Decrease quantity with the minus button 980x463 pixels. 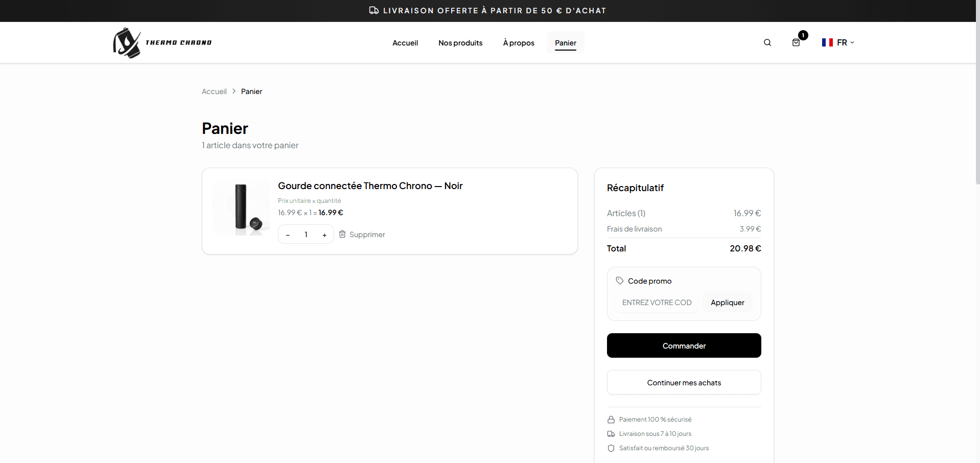(x=288, y=235)
